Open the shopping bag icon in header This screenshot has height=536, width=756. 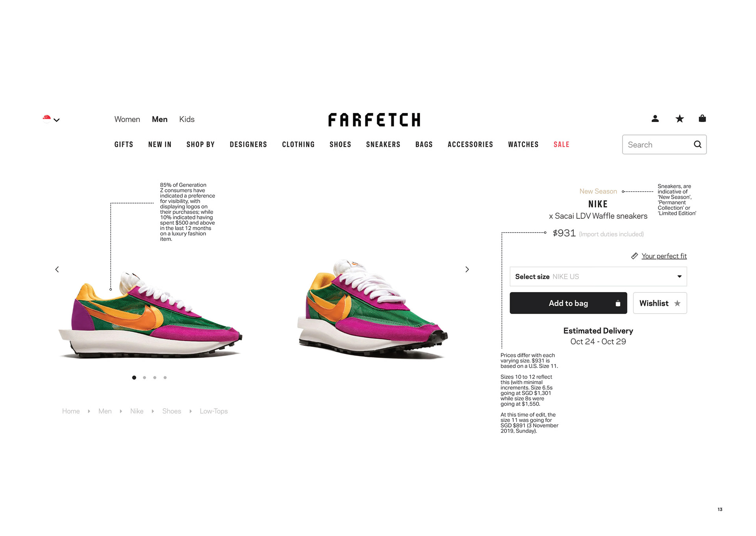(x=702, y=118)
